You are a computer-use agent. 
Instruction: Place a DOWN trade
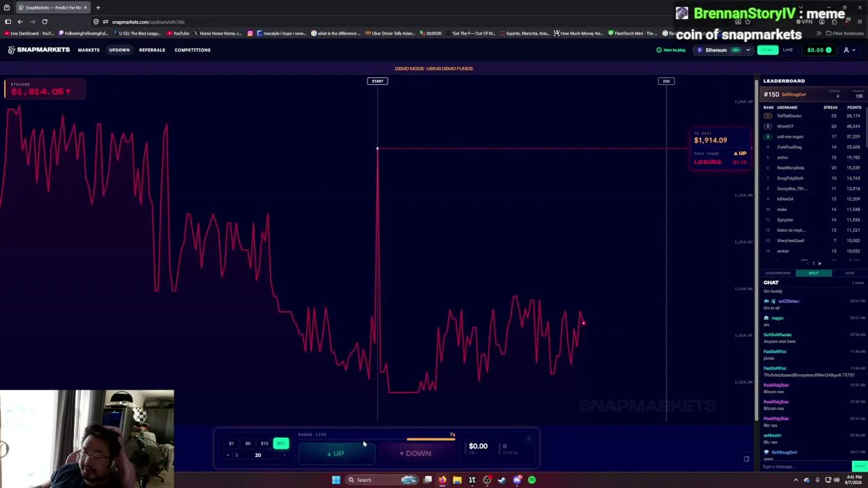coord(416,453)
